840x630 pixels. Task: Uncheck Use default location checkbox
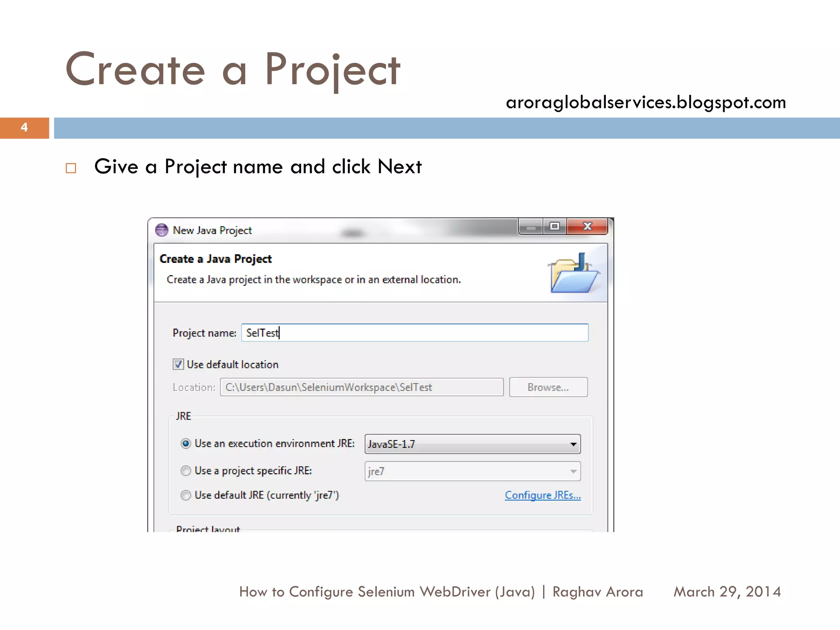178,364
